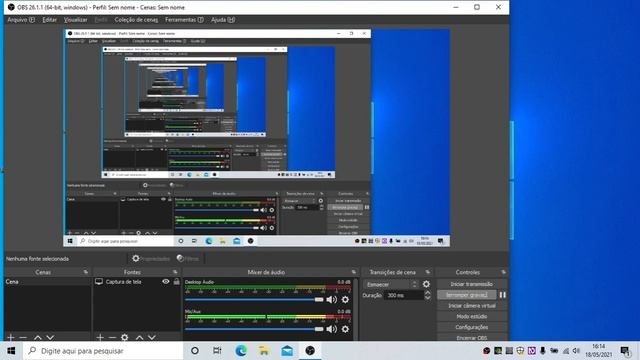The height and width of the screenshot is (360, 640).
Task: Click Iniciar transmissão button
Action: tap(471, 284)
